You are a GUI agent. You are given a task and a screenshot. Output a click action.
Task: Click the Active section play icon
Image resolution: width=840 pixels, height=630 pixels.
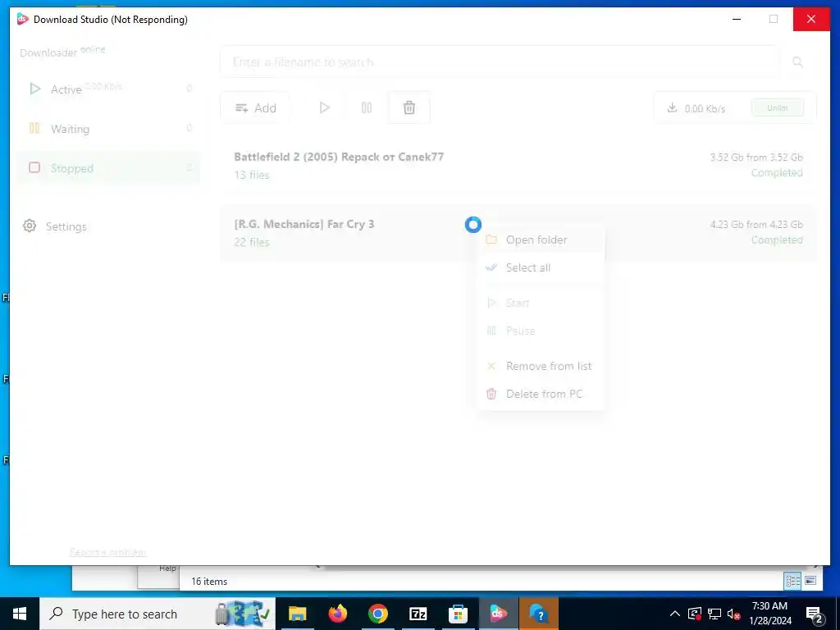coord(34,89)
